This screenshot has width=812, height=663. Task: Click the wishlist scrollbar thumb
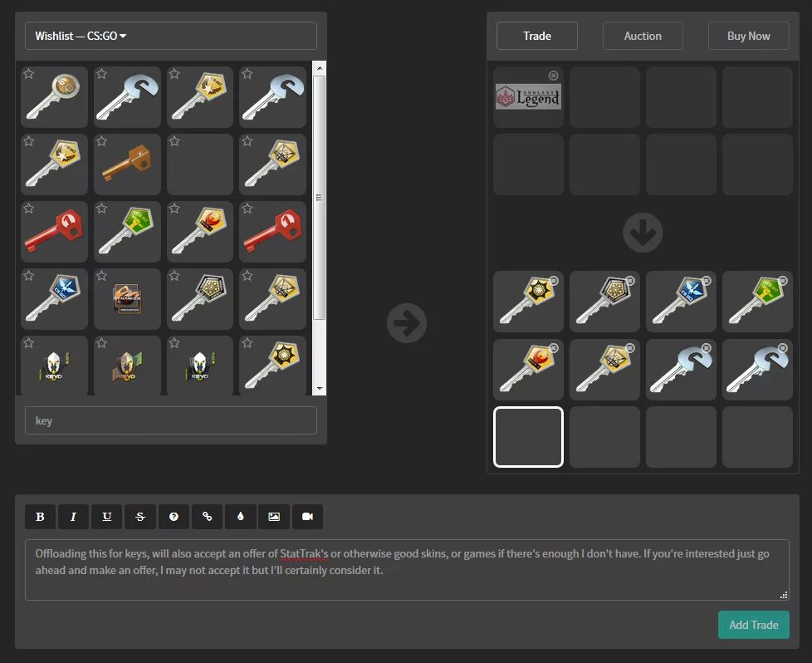coord(320,198)
